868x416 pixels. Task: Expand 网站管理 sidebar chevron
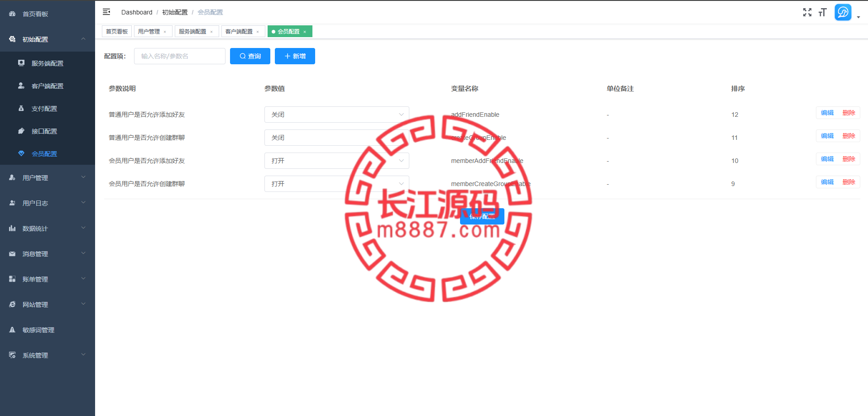83,304
